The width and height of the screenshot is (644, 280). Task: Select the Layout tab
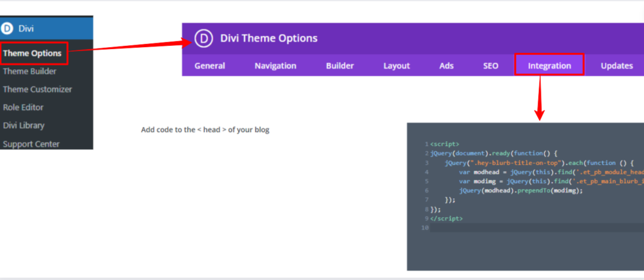(x=396, y=65)
